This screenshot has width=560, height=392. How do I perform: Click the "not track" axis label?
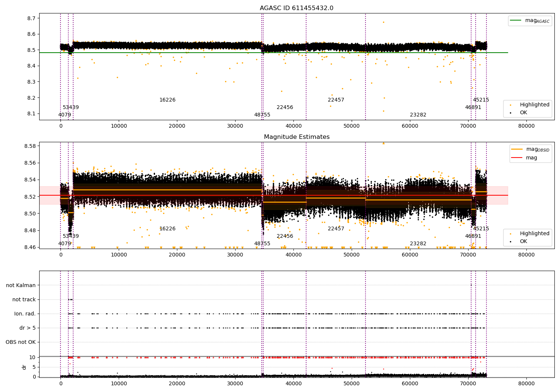point(24,299)
